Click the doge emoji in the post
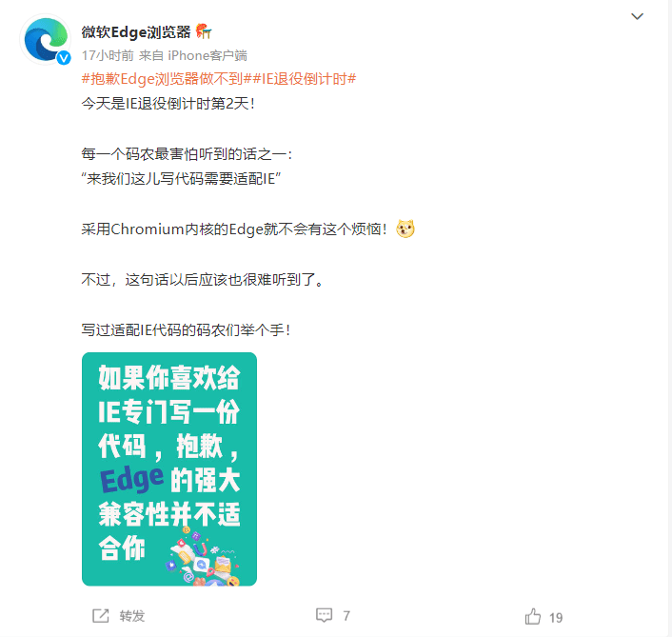This screenshot has height=637, width=672. pos(405,229)
